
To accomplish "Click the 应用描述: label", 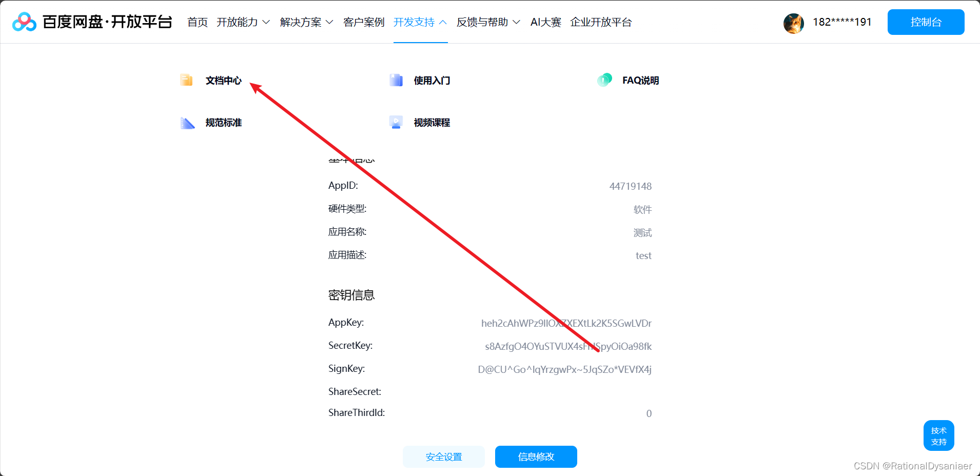I will [347, 255].
